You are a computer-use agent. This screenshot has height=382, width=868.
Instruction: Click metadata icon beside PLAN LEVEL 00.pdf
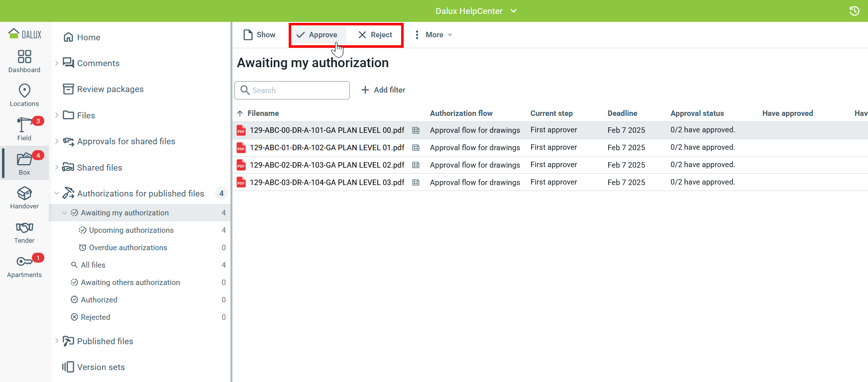(416, 130)
